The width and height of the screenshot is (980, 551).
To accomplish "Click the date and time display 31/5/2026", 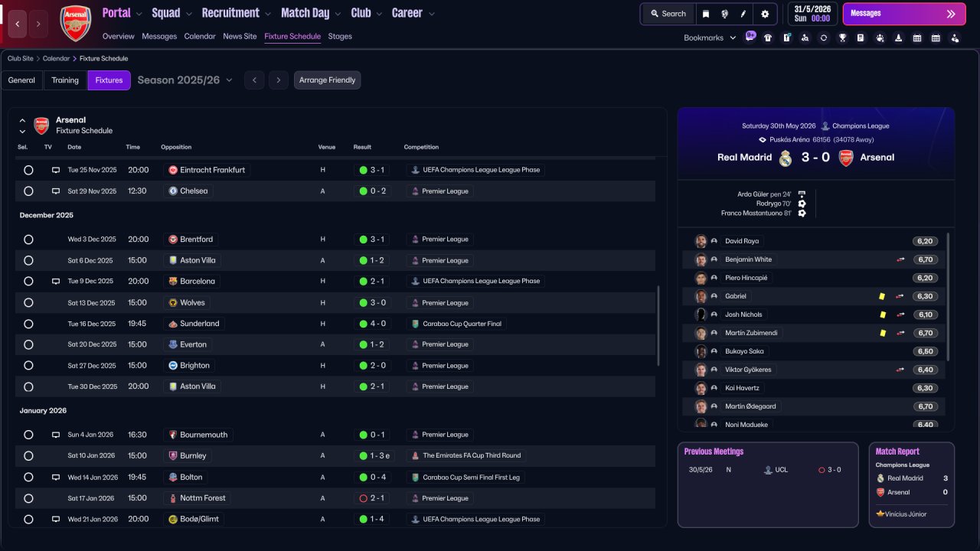I will click(812, 14).
